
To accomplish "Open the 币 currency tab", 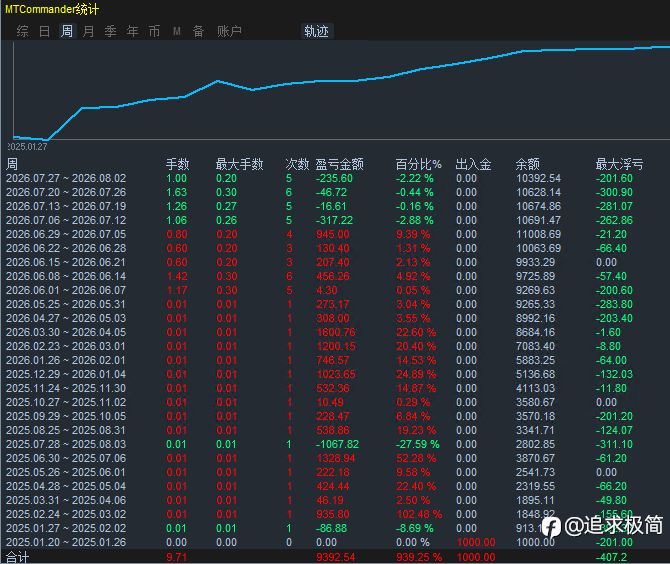I will pos(154,31).
